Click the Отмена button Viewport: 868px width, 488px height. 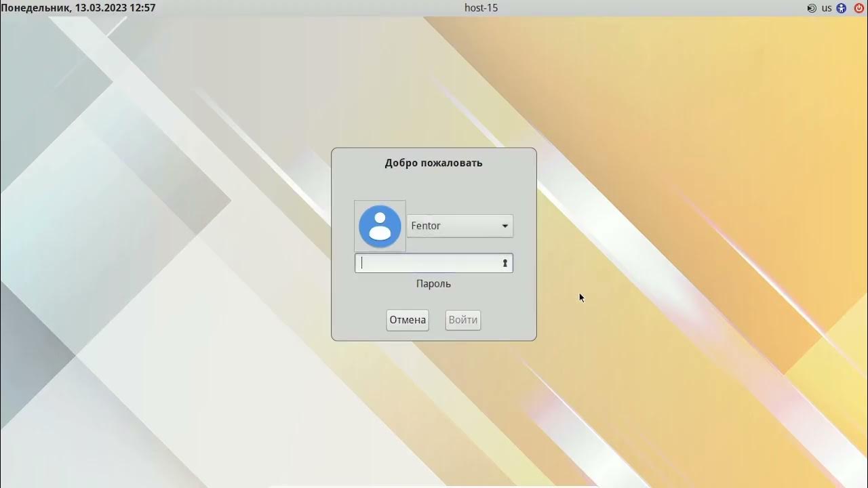pyautogui.click(x=408, y=320)
